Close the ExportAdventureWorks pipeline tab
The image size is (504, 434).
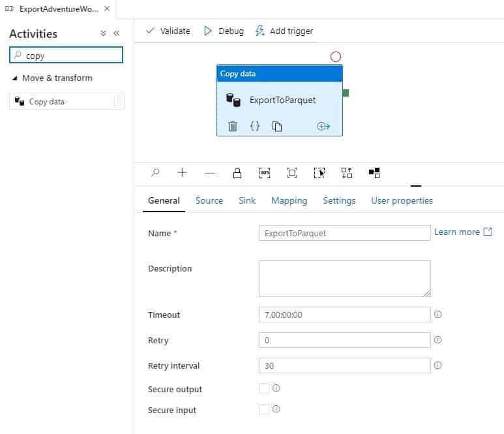pyautogui.click(x=107, y=8)
